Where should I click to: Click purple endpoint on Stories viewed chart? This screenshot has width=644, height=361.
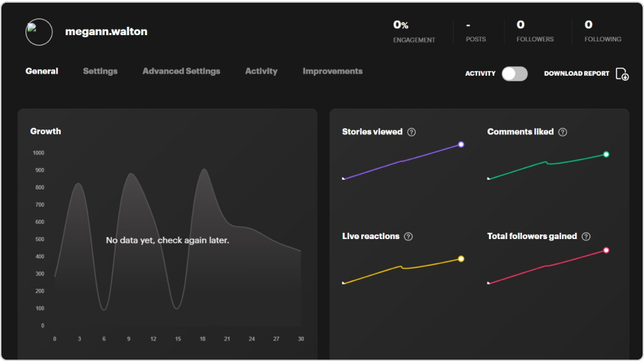461,145
